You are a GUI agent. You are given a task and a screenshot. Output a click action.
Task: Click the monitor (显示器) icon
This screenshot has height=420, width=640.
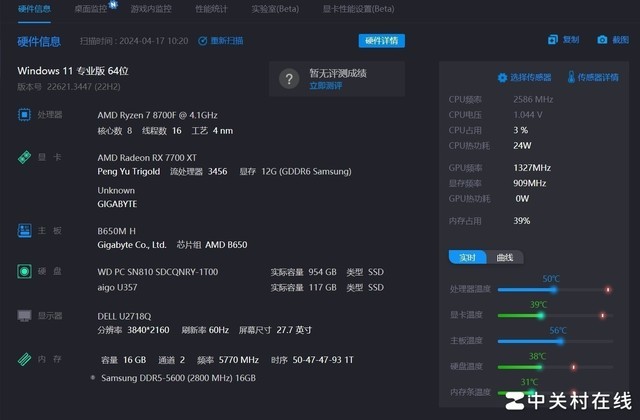(x=25, y=316)
